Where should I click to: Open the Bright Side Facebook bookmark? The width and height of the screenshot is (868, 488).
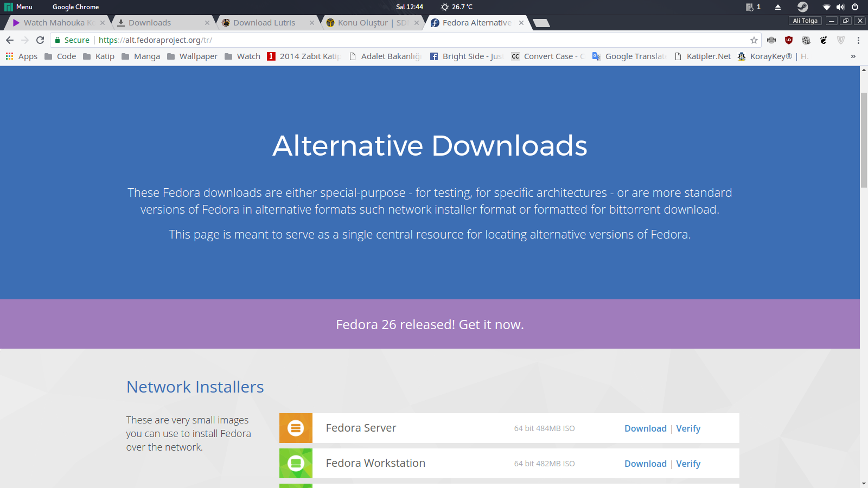467,56
